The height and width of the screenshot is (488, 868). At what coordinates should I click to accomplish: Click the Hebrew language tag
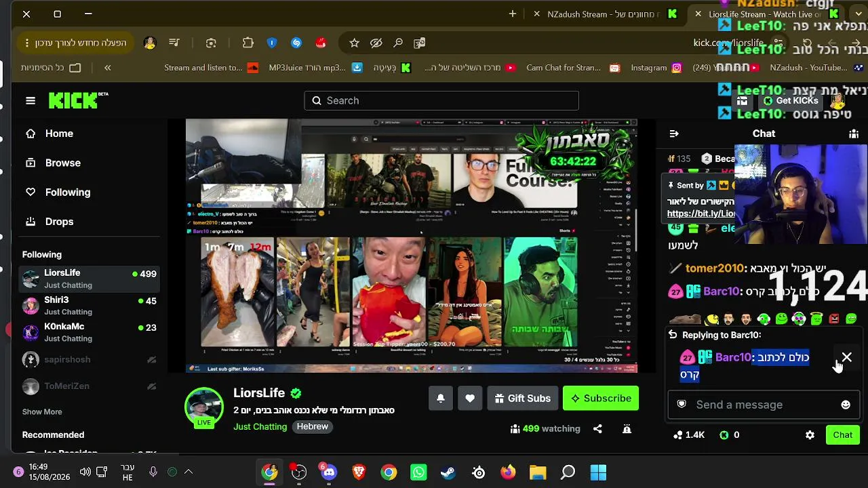[x=313, y=426]
